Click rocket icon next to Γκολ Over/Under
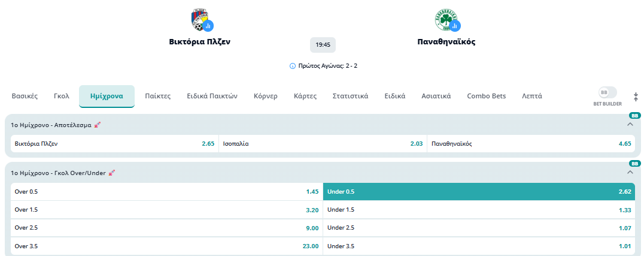The image size is (644, 256). 112,173
